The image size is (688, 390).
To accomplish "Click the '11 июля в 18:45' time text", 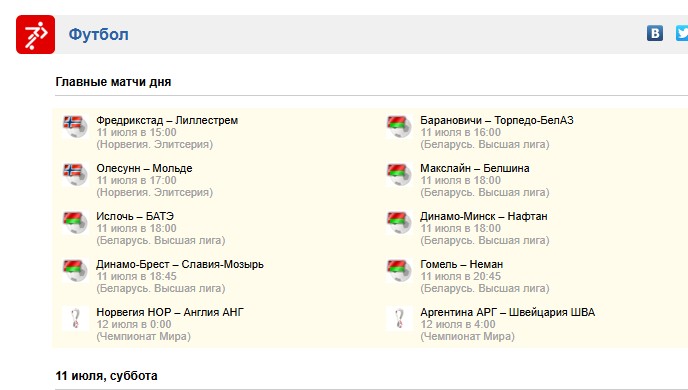I will point(136,276).
